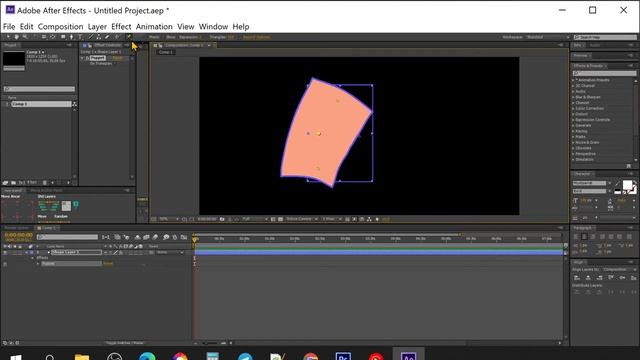
Task: Select the Selection tool in toolbar
Action: (x=8, y=37)
